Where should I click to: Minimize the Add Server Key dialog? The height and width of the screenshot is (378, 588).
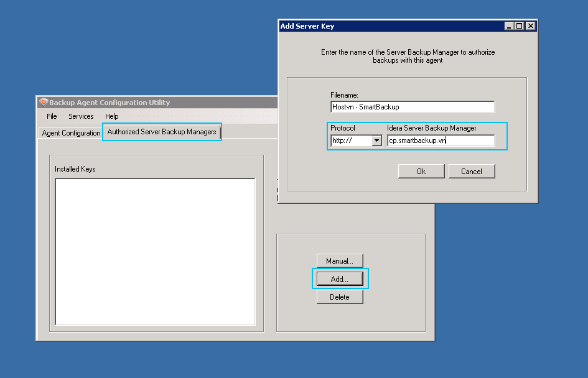[x=509, y=26]
